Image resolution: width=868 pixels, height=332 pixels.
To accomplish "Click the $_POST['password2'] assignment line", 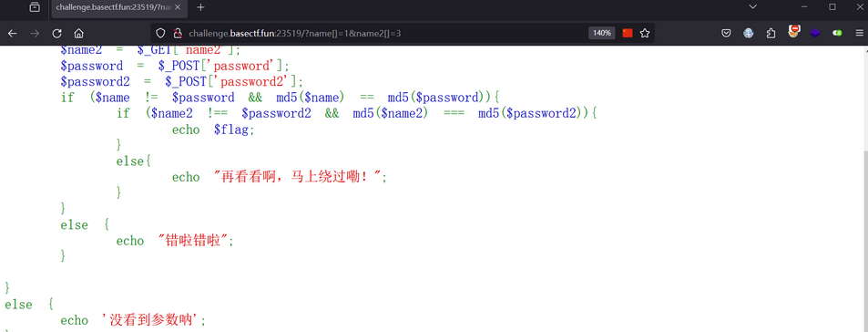I will coord(182,82).
